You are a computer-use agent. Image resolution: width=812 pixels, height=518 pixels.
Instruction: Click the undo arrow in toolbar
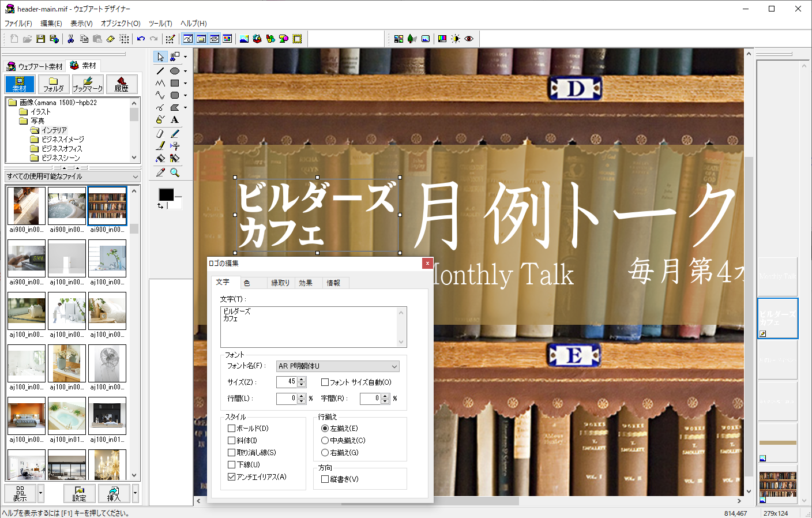(141, 39)
